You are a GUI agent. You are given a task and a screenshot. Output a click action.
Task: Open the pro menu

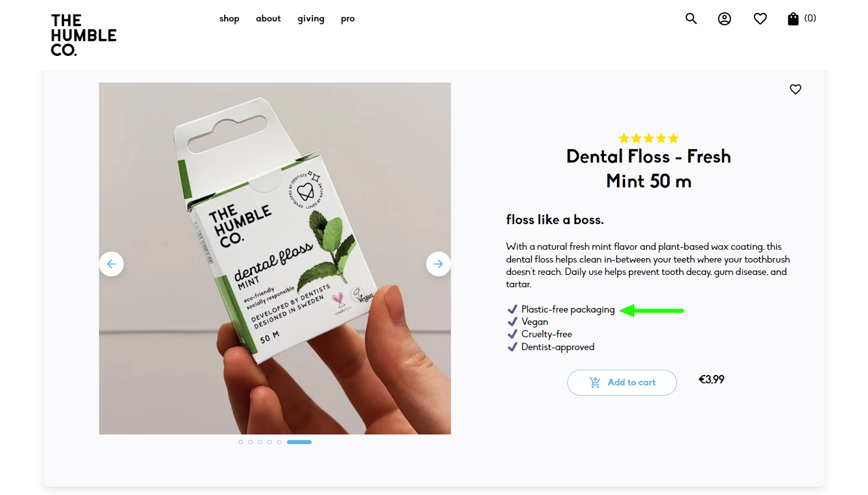[348, 19]
